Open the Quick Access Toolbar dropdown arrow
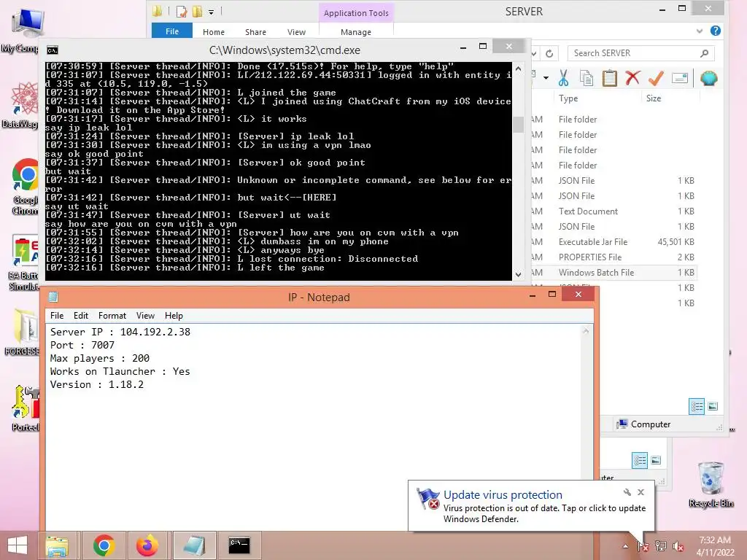The height and width of the screenshot is (560, 747). click(211, 12)
